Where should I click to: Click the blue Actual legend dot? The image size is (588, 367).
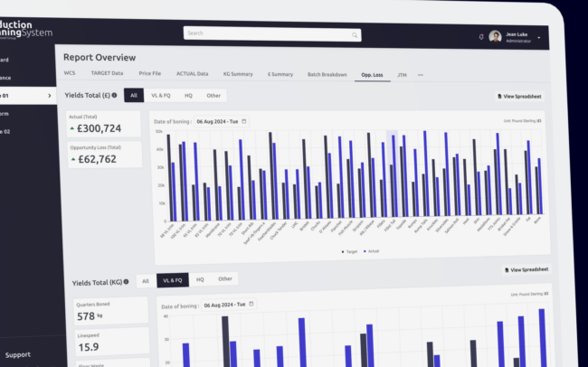365,251
